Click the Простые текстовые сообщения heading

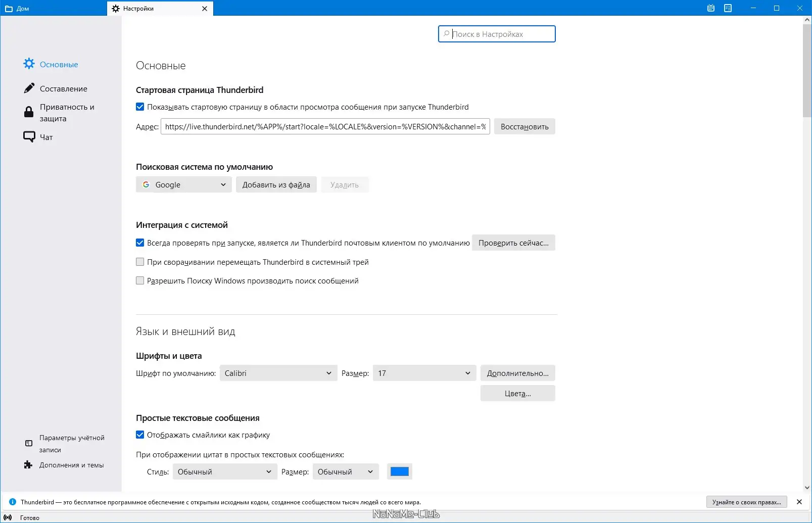pyautogui.click(x=198, y=418)
